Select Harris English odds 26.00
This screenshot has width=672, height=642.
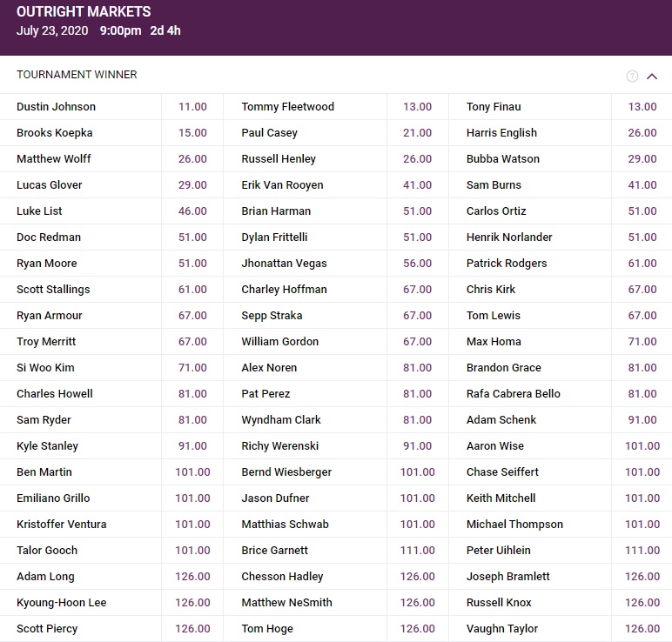point(642,133)
